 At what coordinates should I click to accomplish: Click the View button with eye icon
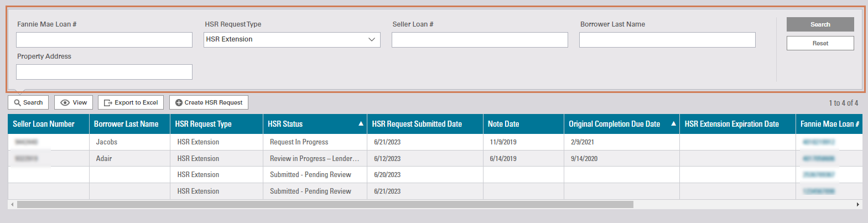pos(74,102)
